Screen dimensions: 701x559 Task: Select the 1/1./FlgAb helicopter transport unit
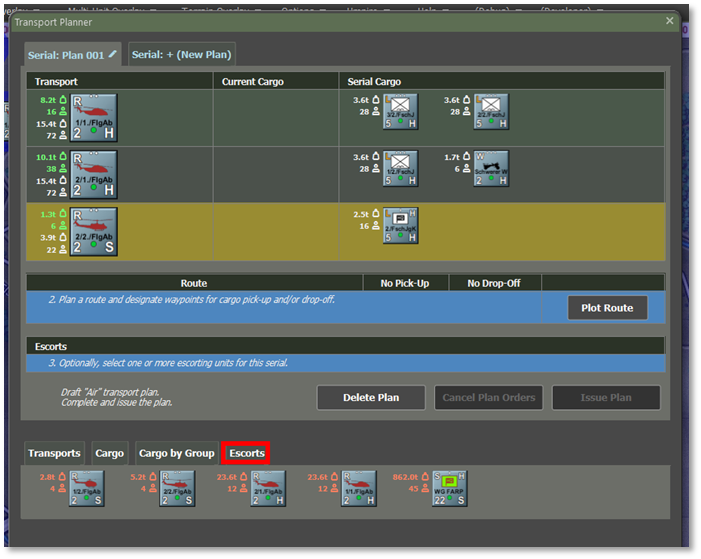[94, 118]
